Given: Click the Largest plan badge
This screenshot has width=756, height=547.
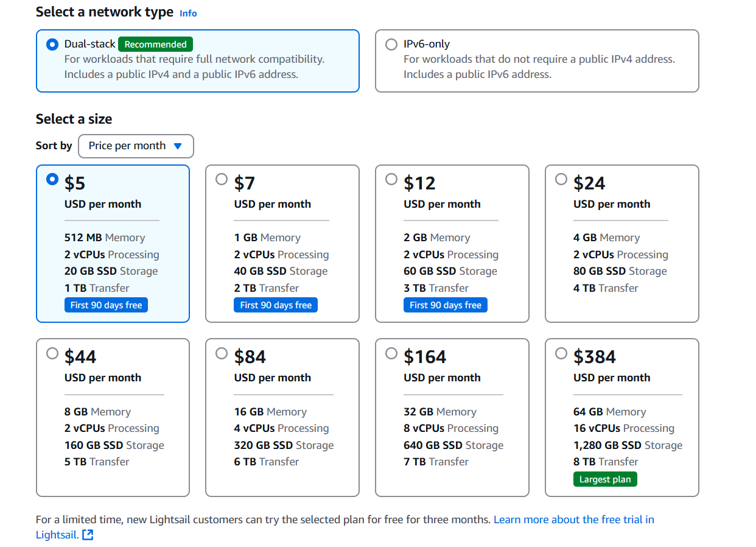Looking at the screenshot, I should [605, 479].
